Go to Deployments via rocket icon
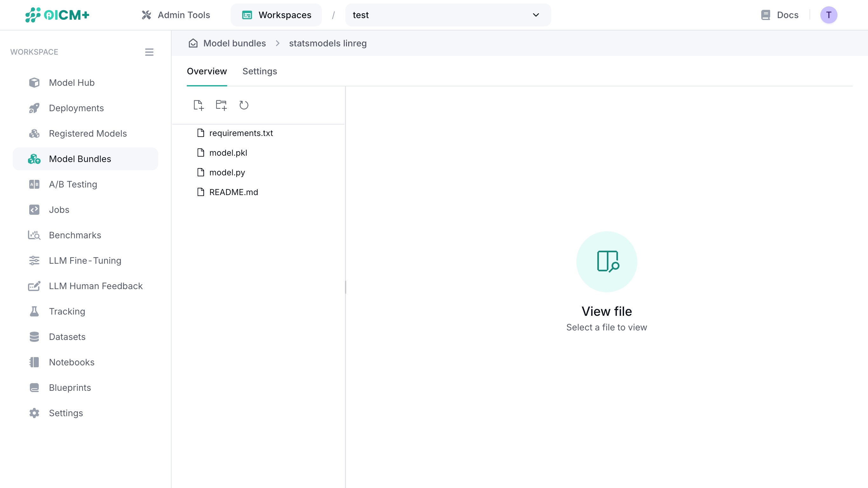The image size is (868, 488). tap(34, 108)
